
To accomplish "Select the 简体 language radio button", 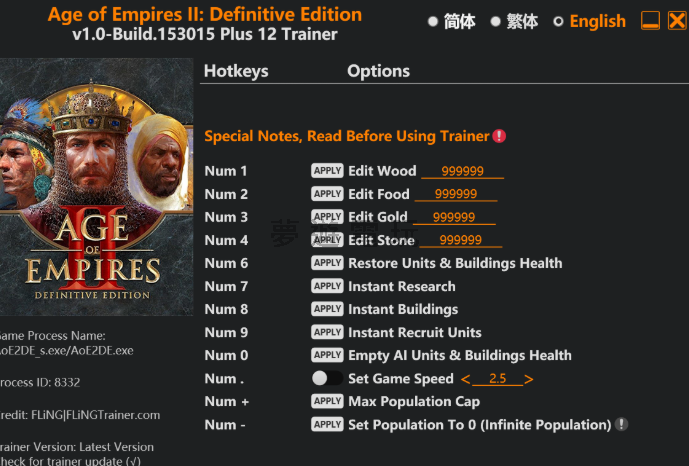I will click(433, 21).
